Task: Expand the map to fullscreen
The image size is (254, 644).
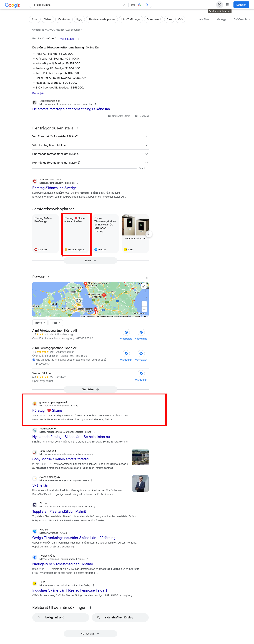Action: [x=144, y=286]
